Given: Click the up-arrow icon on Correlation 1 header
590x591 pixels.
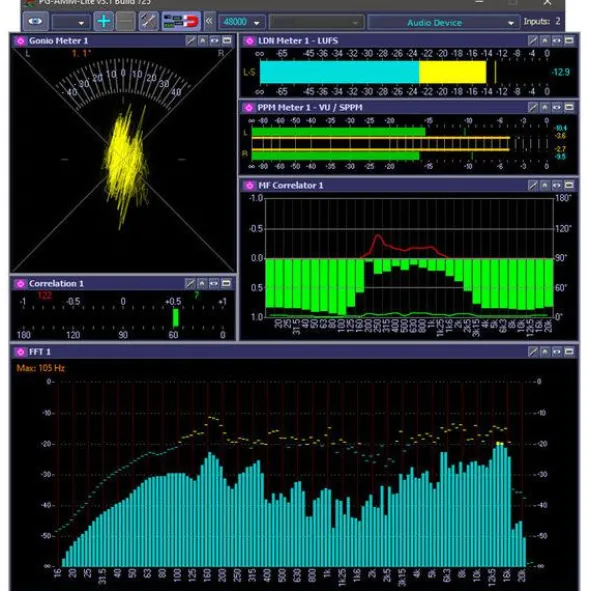Looking at the screenshot, I should (202, 283).
